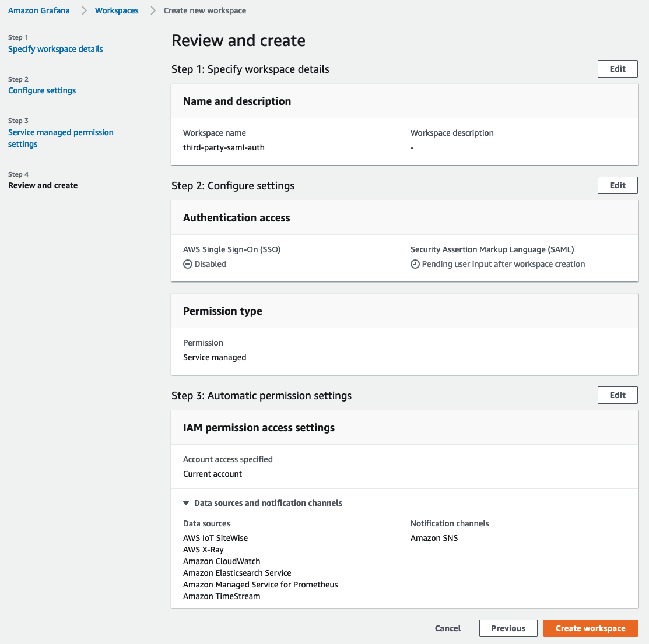Click Create workspace
Image resolution: width=649 pixels, height=644 pixels.
pyautogui.click(x=591, y=628)
